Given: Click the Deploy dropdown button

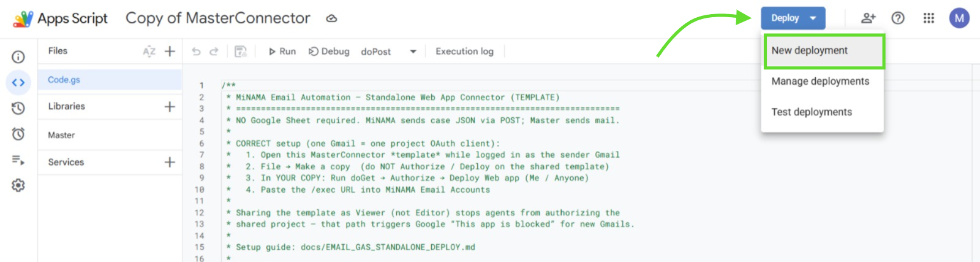Looking at the screenshot, I should pyautogui.click(x=793, y=18).
